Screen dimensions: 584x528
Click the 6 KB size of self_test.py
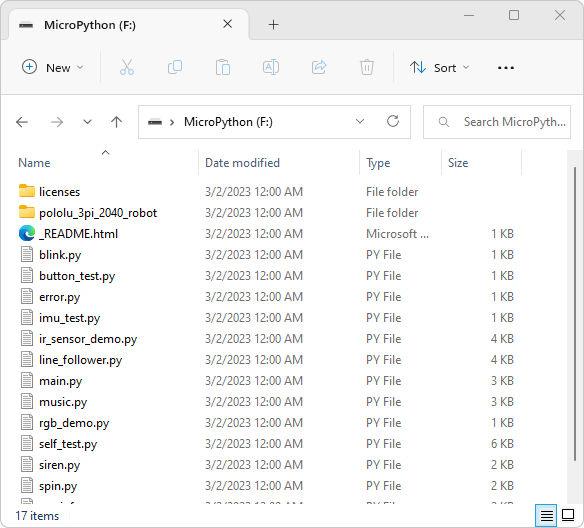click(502, 444)
